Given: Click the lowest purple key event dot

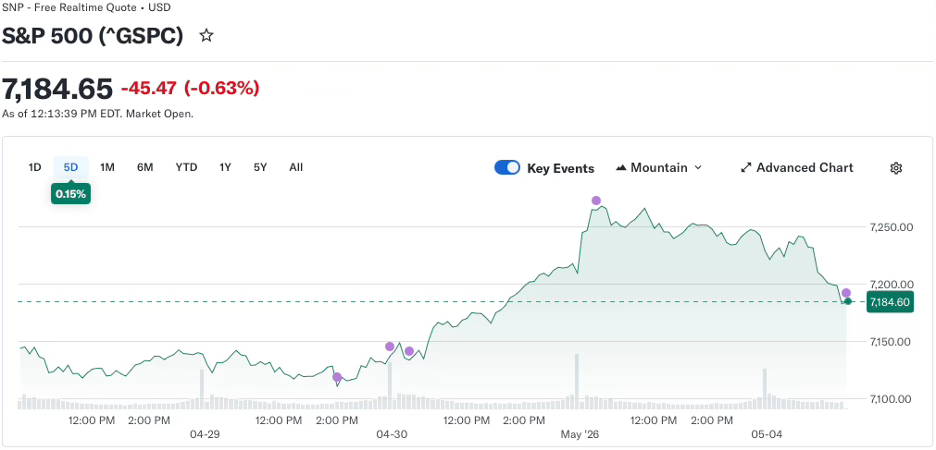Looking at the screenshot, I should point(337,377).
